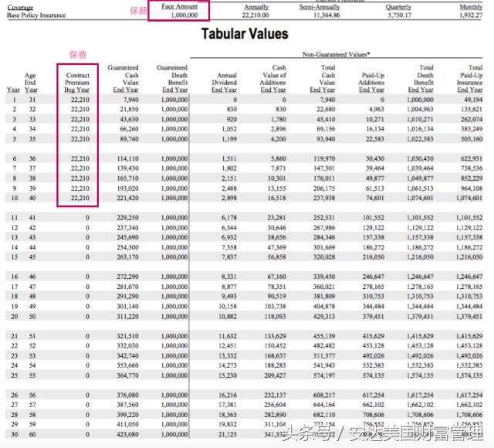This screenshot has width=494, height=448.
Task: Select paid-up additions 74,601 in year 10
Action: point(375,198)
